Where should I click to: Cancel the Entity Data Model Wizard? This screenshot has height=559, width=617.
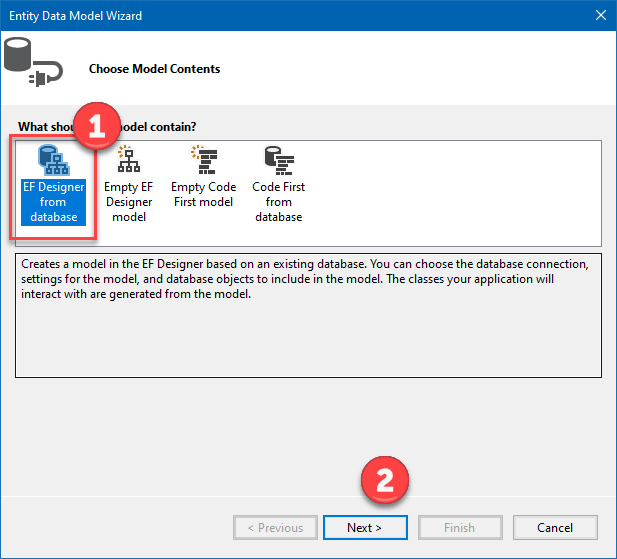pos(555,528)
